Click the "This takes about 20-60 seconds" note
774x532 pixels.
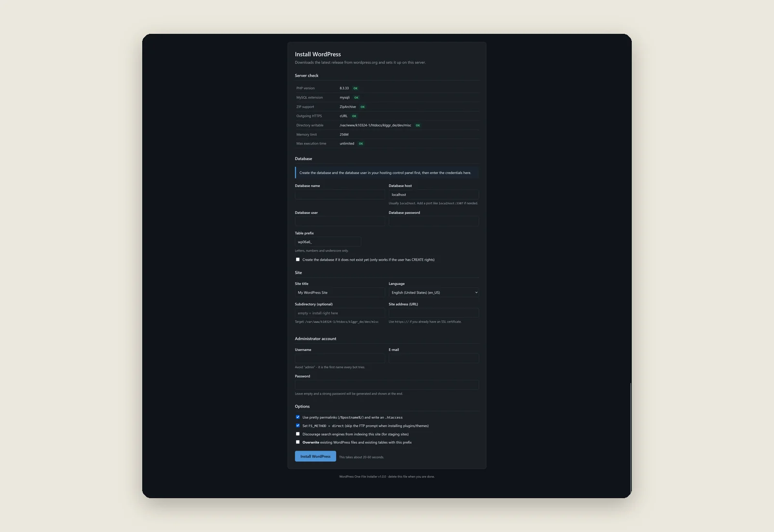[361, 457]
